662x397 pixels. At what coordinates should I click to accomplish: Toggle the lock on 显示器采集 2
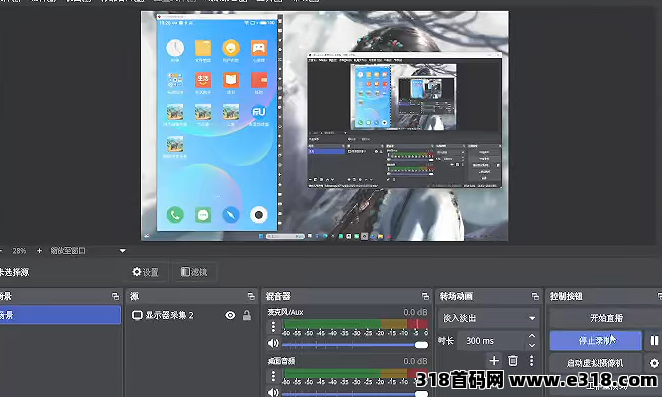pos(247,315)
